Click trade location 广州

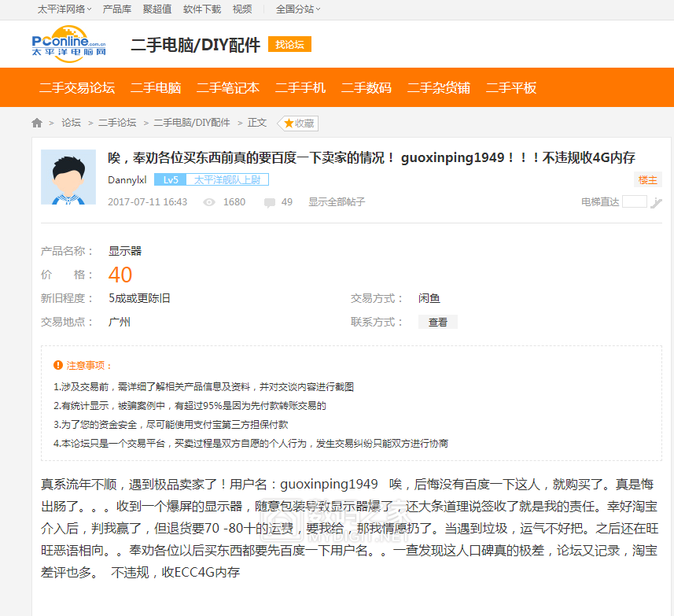(120, 322)
